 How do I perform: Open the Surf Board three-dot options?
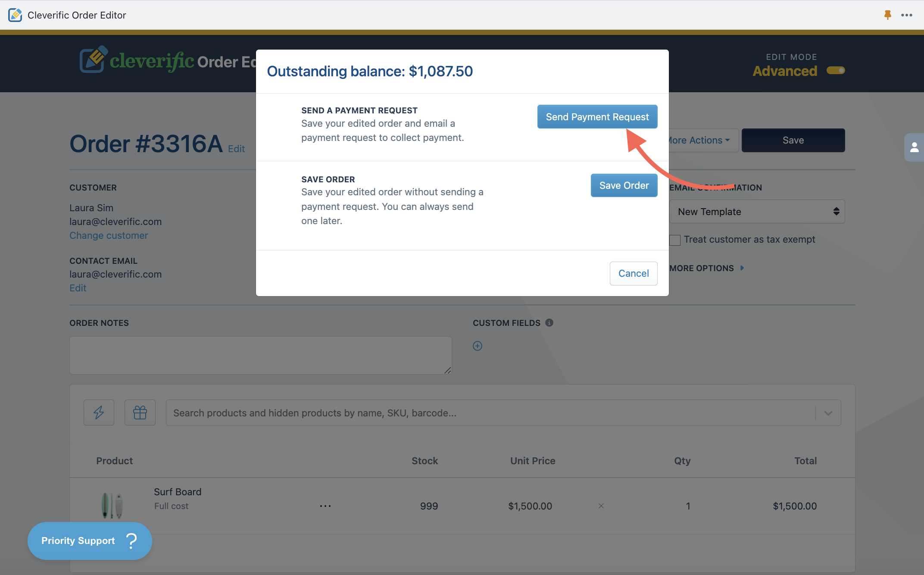point(325,506)
